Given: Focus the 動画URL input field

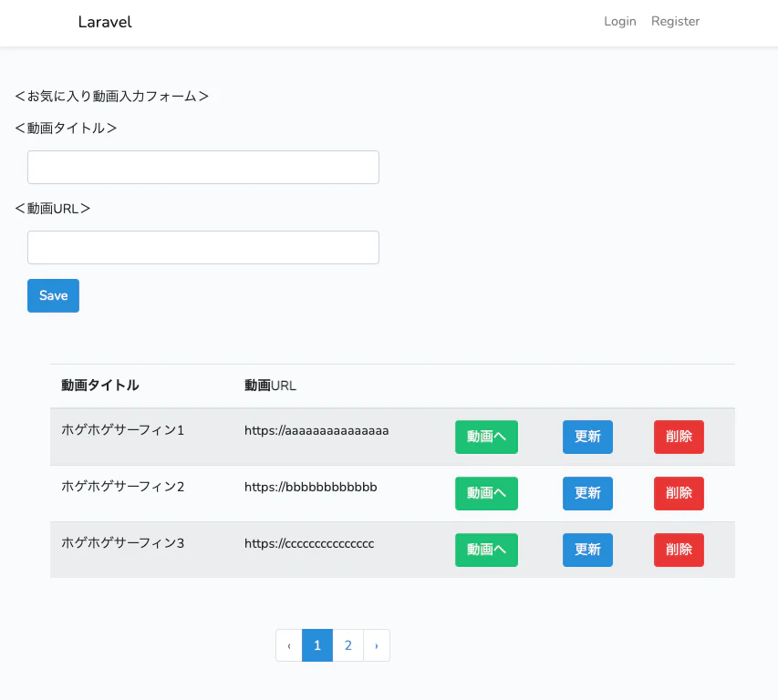Looking at the screenshot, I should (202, 247).
